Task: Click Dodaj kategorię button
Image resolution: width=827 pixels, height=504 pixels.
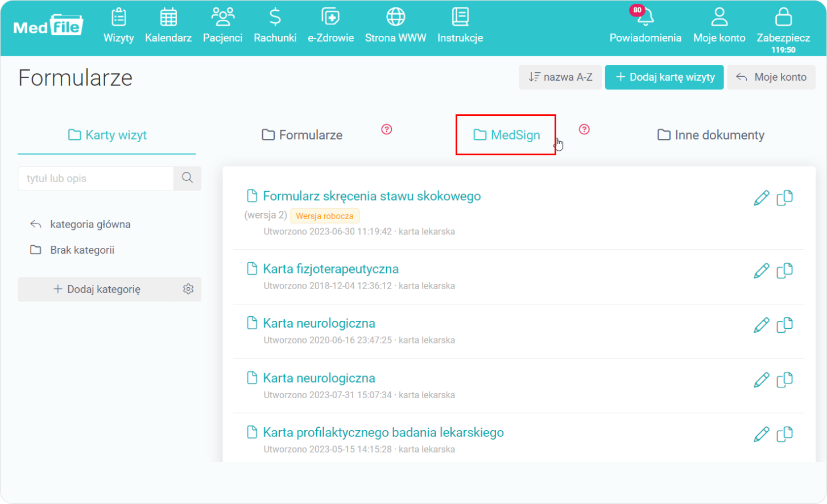Action: point(97,289)
